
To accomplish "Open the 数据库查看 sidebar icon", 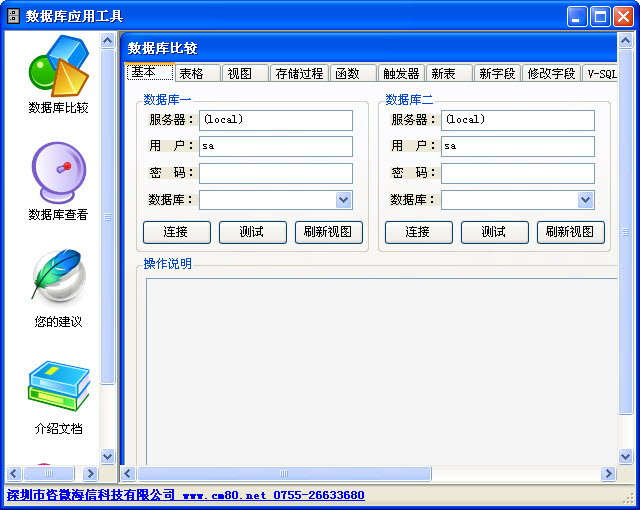I will pos(58,173).
